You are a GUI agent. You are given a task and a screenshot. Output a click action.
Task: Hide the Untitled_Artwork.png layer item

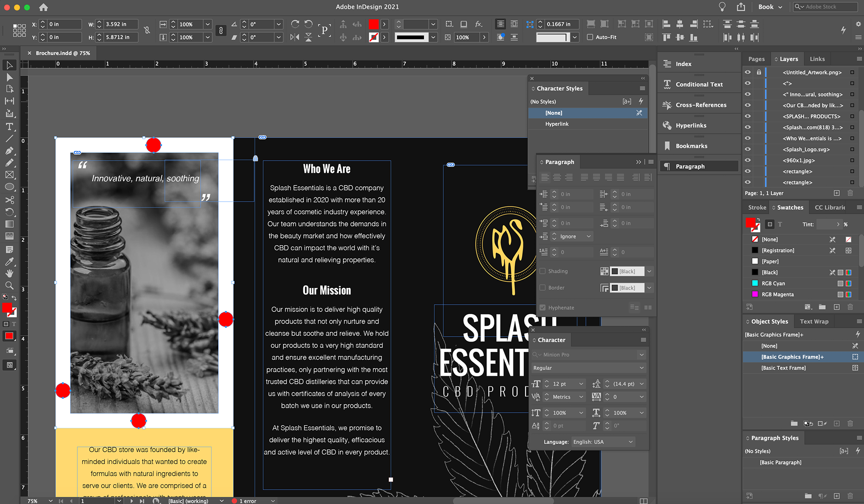[x=748, y=72]
